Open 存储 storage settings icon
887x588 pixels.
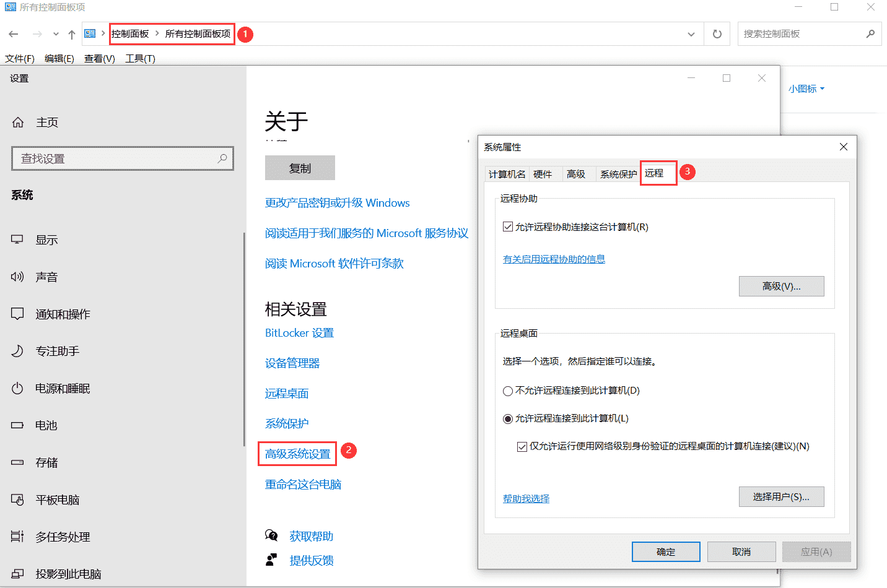coord(17,462)
